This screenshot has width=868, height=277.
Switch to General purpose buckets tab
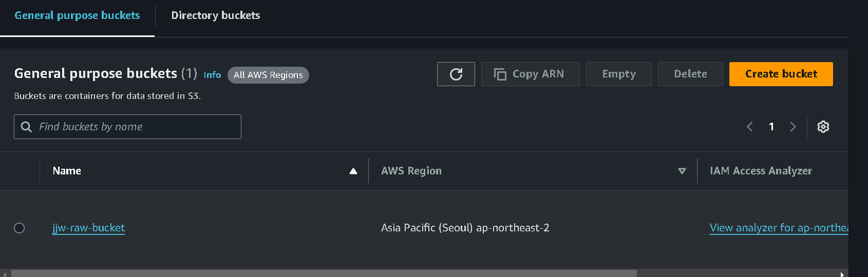pyautogui.click(x=77, y=15)
